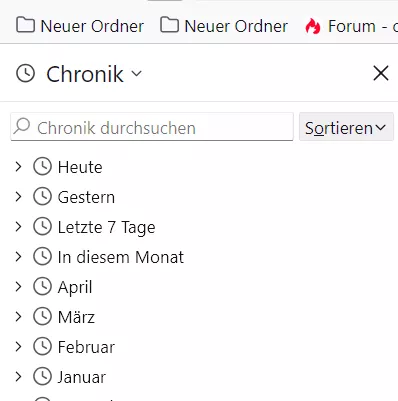Open the Sortieren dropdown
This screenshot has width=398, height=401.
346,127
